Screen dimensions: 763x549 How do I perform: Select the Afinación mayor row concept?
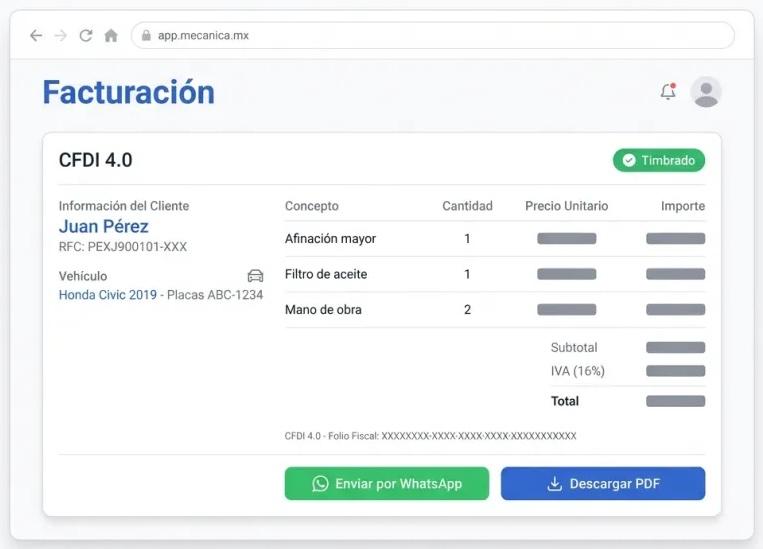pyautogui.click(x=330, y=238)
